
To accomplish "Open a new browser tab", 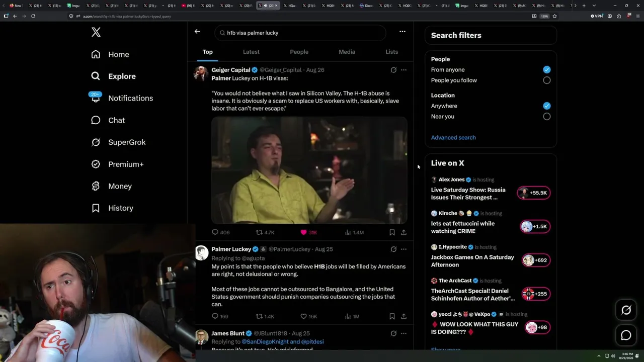I will 584,6.
